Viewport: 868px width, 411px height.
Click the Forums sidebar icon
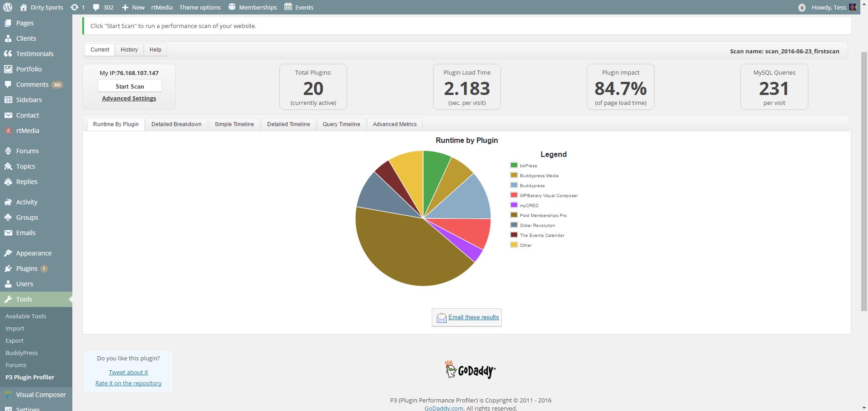coord(8,151)
